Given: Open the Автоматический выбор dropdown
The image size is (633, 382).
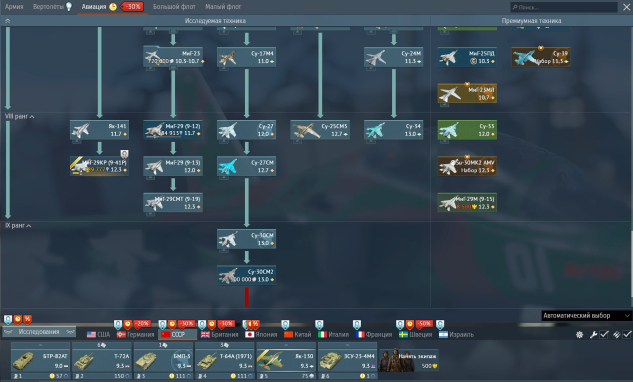Looking at the screenshot, I should point(586,315).
